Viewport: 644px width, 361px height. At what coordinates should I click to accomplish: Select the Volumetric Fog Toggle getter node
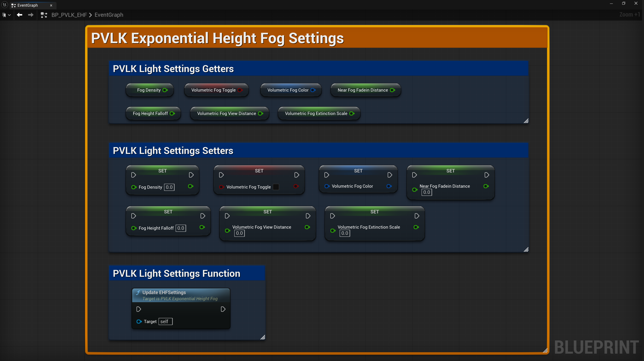pyautogui.click(x=217, y=90)
